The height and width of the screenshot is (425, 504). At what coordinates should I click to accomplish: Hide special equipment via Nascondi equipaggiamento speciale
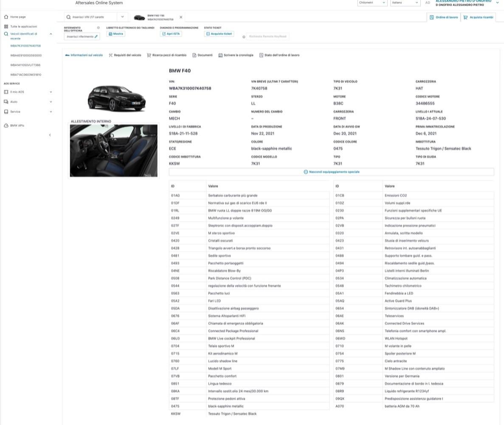pyautogui.click(x=331, y=172)
